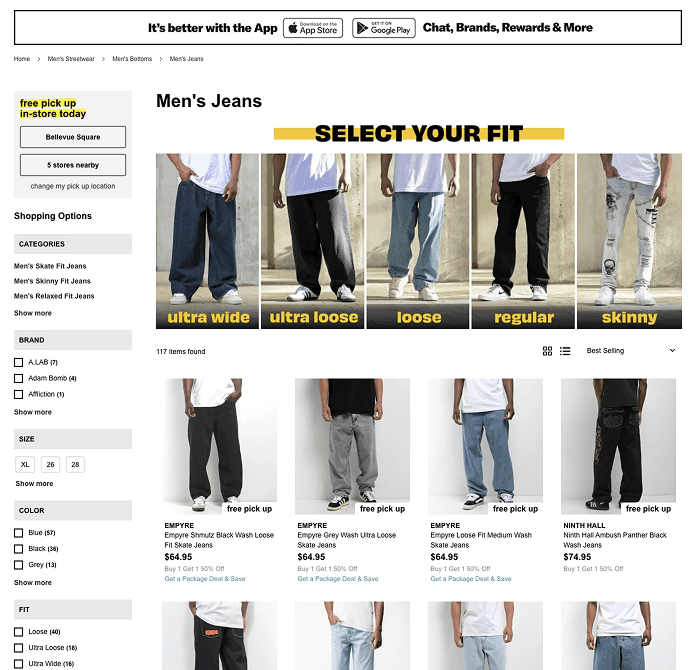The width and height of the screenshot is (692, 670).
Task: Open the Empyre Grey Wash jeans photo
Action: [352, 446]
